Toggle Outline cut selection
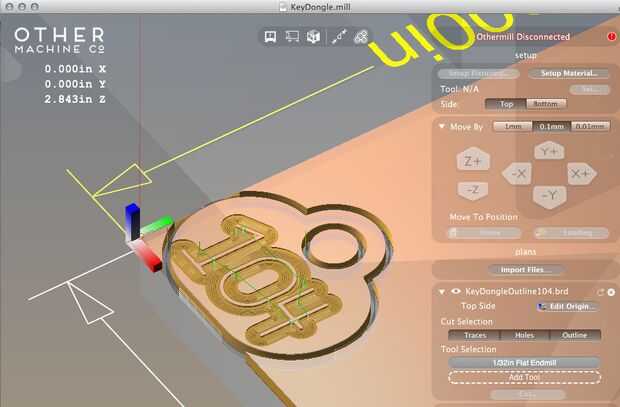This screenshot has height=407, width=620. click(575, 335)
